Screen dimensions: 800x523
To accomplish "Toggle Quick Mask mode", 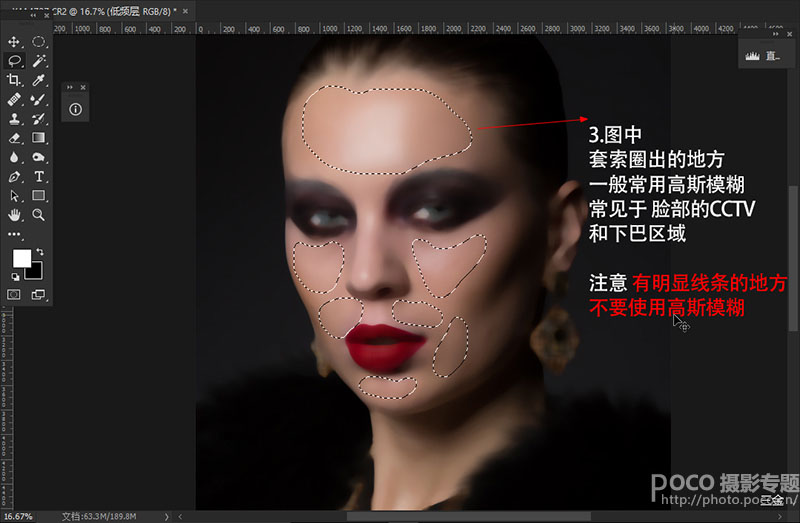I will [14, 294].
